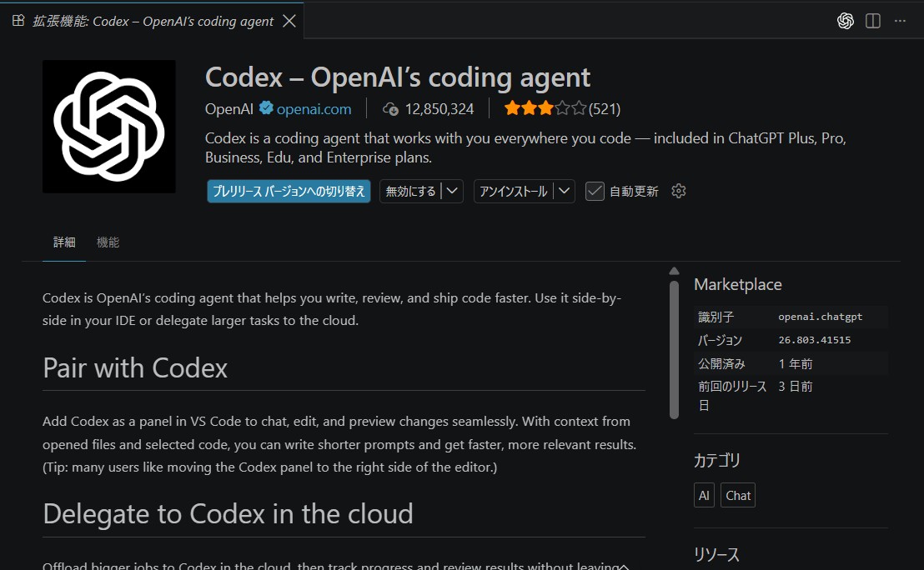Click the 1 年前 published value

(795, 364)
